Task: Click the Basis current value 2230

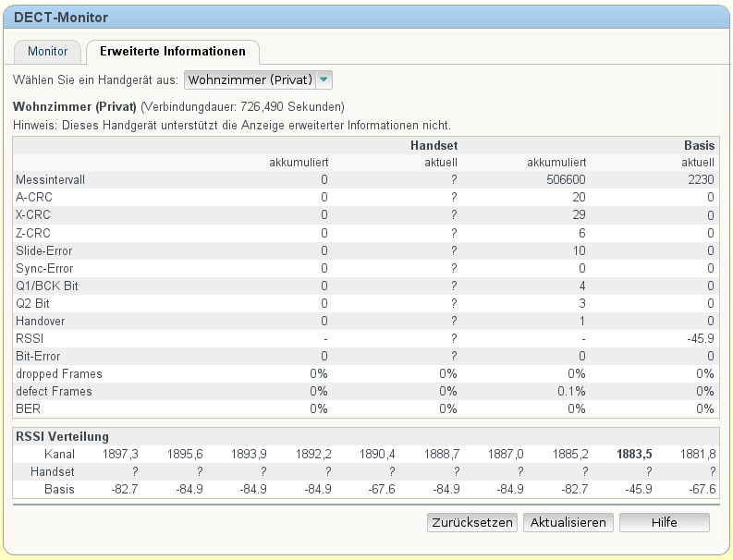Action: point(701,180)
